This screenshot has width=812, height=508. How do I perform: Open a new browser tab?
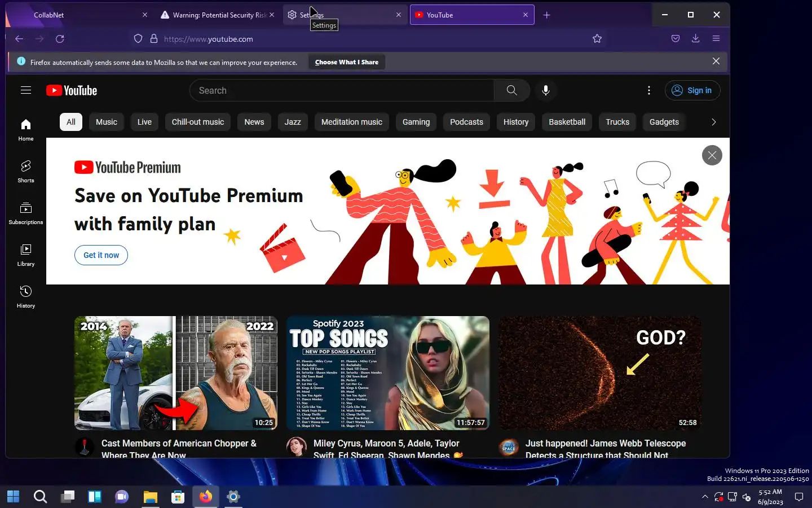click(546, 15)
